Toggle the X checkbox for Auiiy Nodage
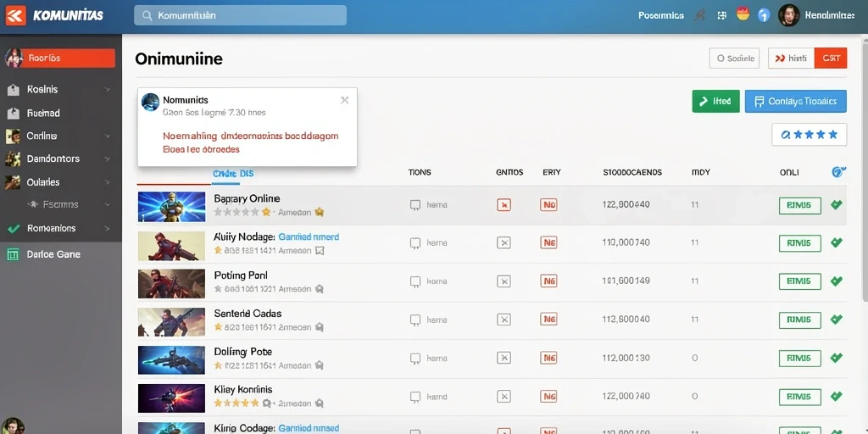 click(504, 242)
